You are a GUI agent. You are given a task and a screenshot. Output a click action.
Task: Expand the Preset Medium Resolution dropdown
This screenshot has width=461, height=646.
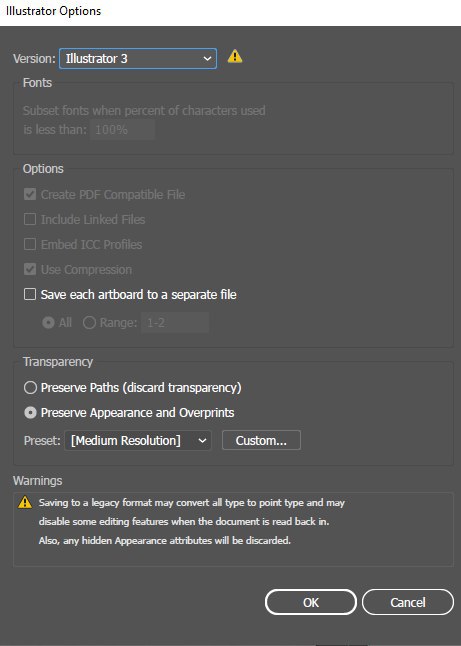(138, 440)
